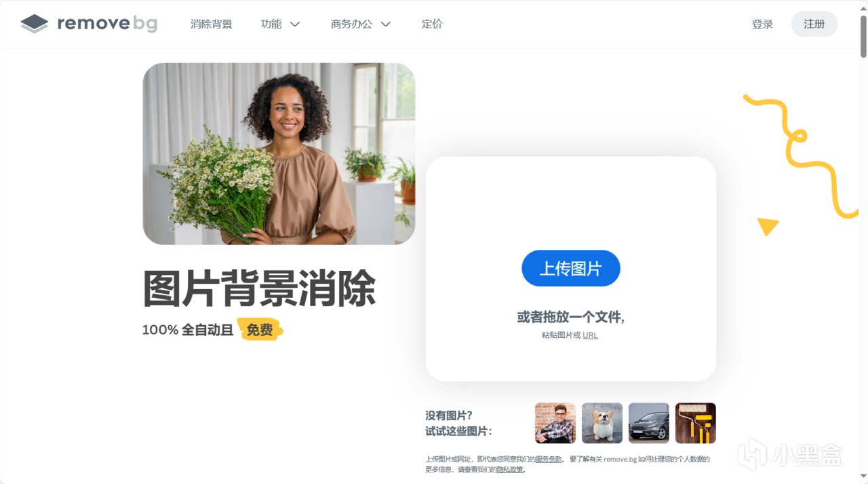Image resolution: width=868 pixels, height=484 pixels.
Task: Open the 服务条款 terms link
Action: coord(549,460)
